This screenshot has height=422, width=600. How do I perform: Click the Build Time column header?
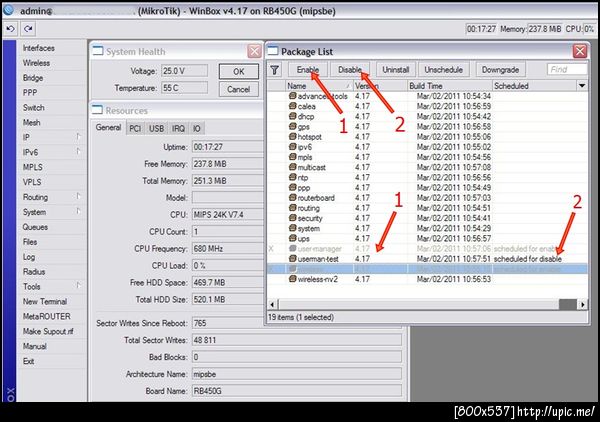pyautogui.click(x=450, y=86)
